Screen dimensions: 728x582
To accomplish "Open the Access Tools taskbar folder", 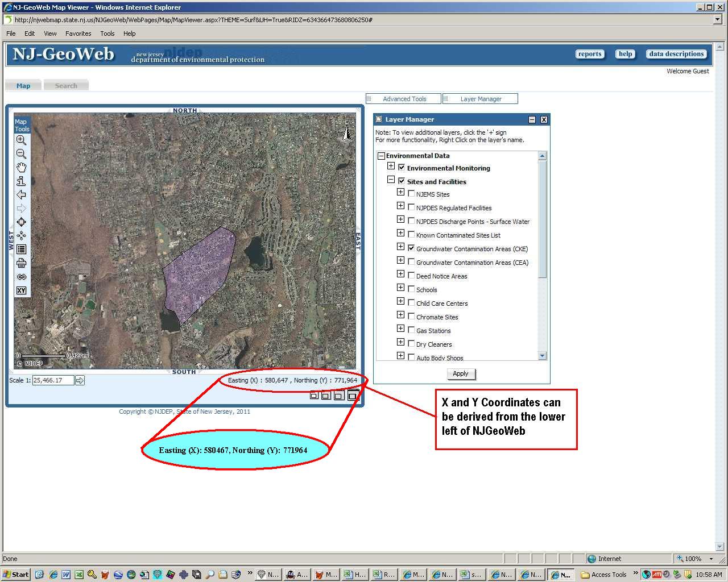I will pos(603,575).
